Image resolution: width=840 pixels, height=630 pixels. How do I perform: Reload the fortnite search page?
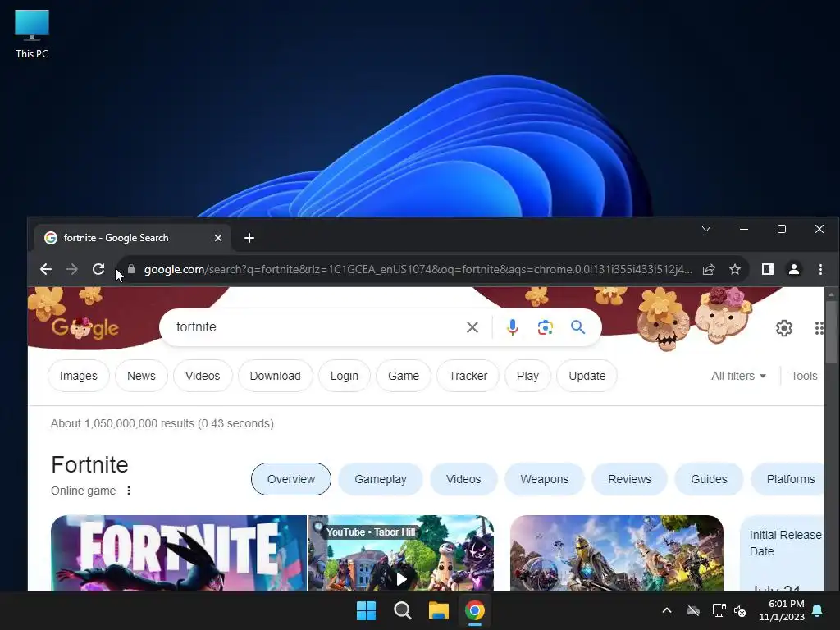tap(98, 269)
